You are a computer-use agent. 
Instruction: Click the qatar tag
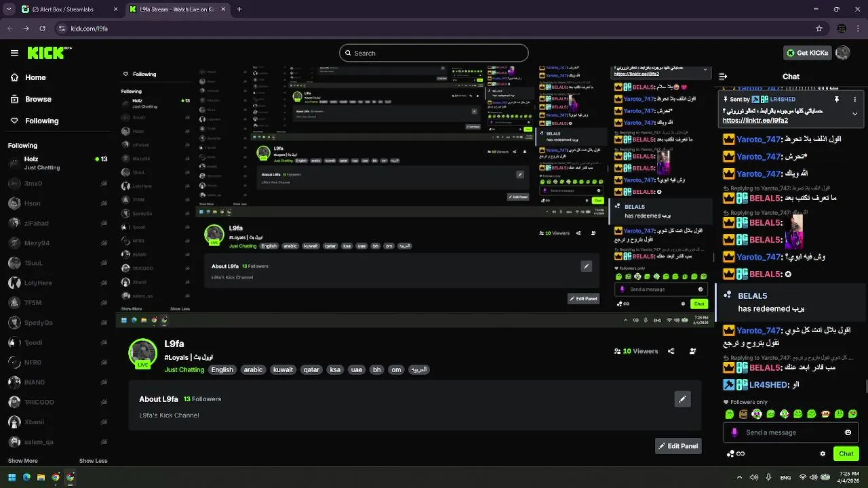[311, 369]
